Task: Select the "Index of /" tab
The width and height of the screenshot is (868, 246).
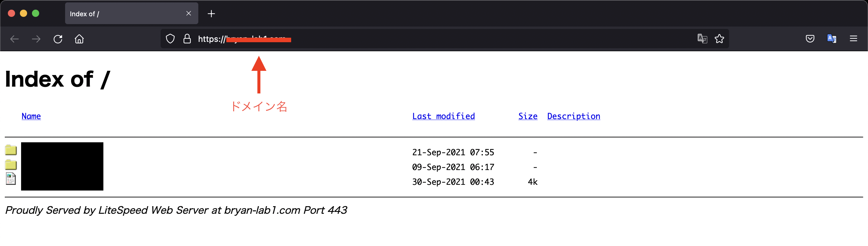Action: 125,14
